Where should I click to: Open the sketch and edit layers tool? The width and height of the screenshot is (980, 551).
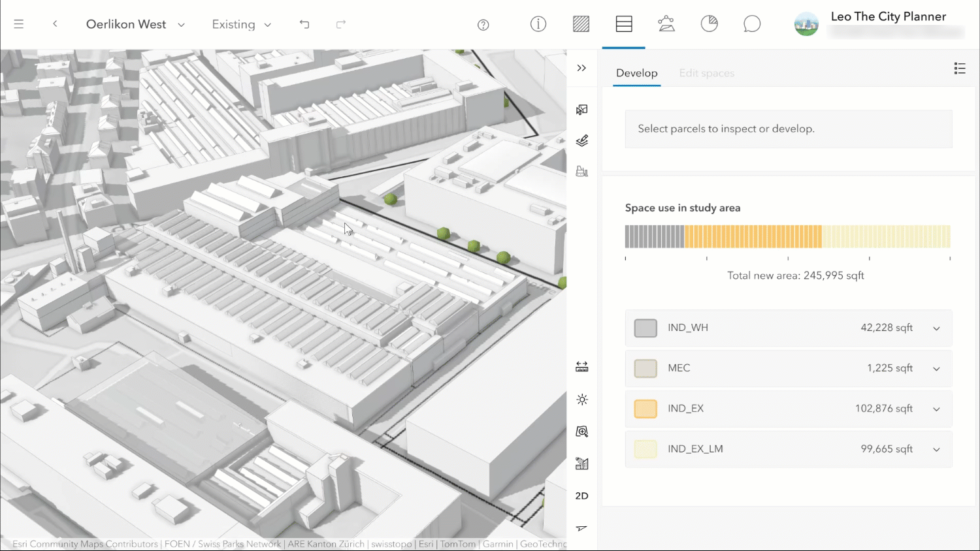(x=581, y=140)
